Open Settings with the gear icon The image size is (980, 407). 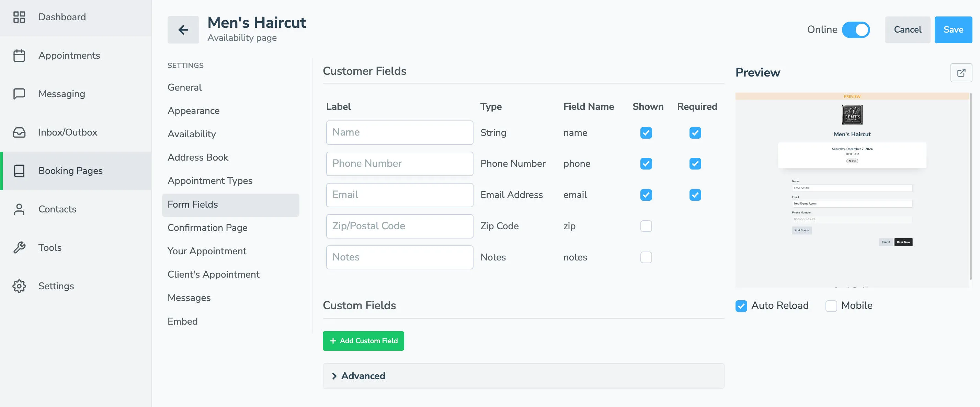point(20,286)
